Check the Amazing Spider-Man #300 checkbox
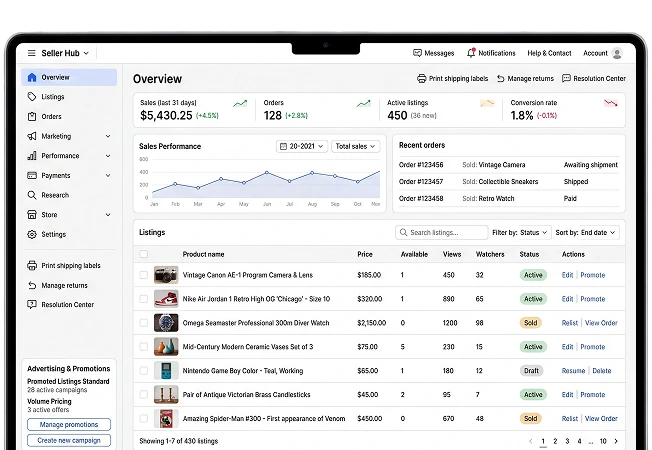652x450 pixels. pos(144,418)
